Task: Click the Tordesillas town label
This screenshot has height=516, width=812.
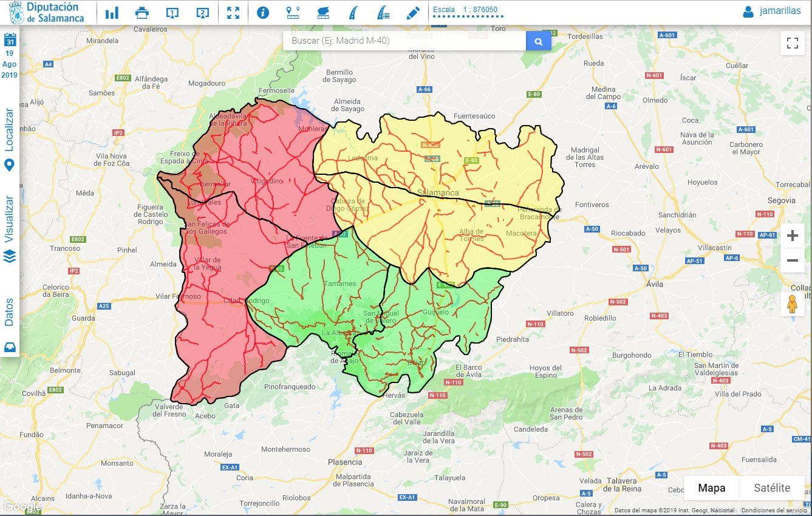Action: click(x=586, y=36)
